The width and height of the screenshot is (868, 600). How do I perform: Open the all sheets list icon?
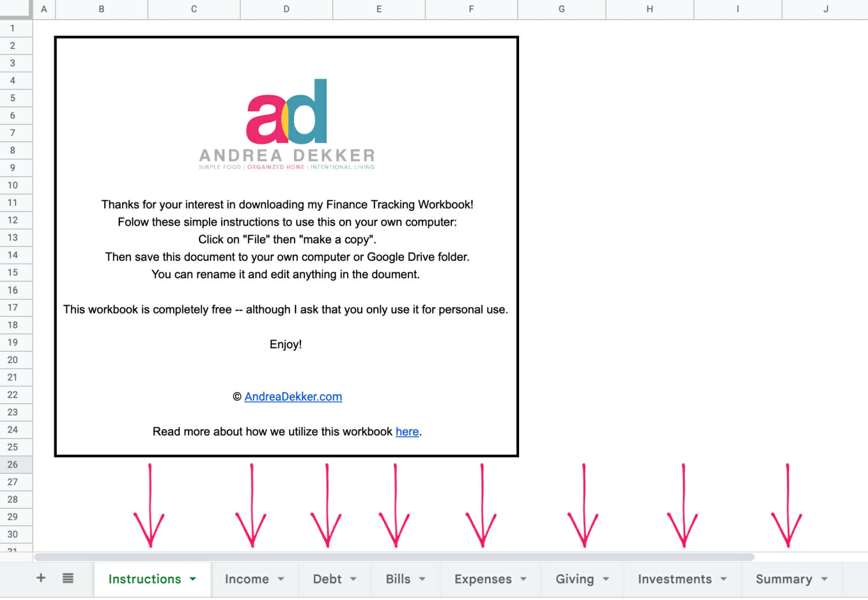(68, 577)
